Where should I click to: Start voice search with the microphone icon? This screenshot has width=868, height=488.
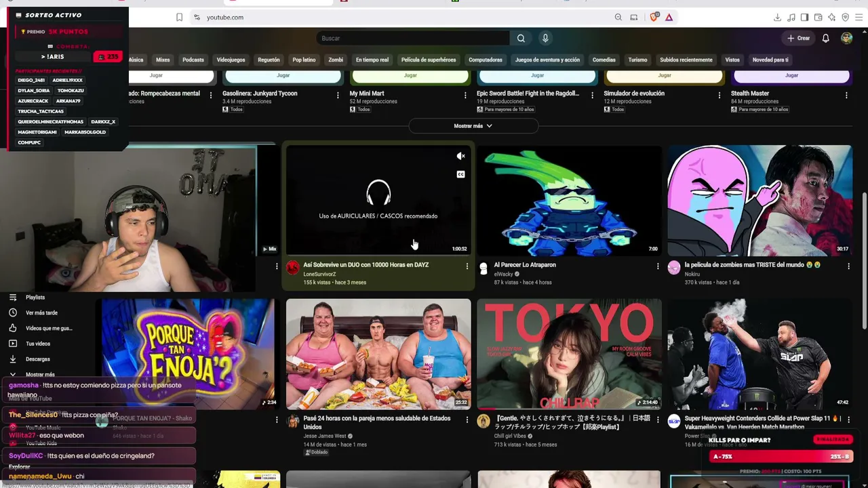coord(545,38)
